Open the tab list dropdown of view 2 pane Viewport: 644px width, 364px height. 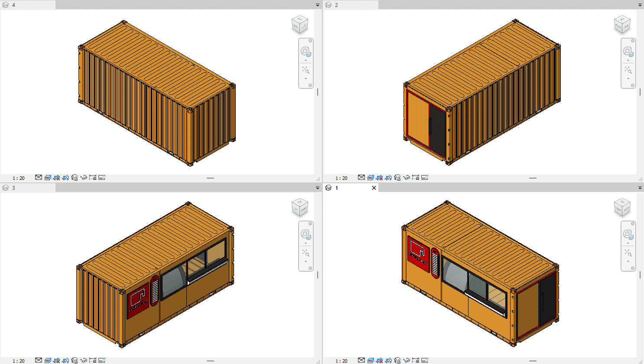tap(640, 5)
